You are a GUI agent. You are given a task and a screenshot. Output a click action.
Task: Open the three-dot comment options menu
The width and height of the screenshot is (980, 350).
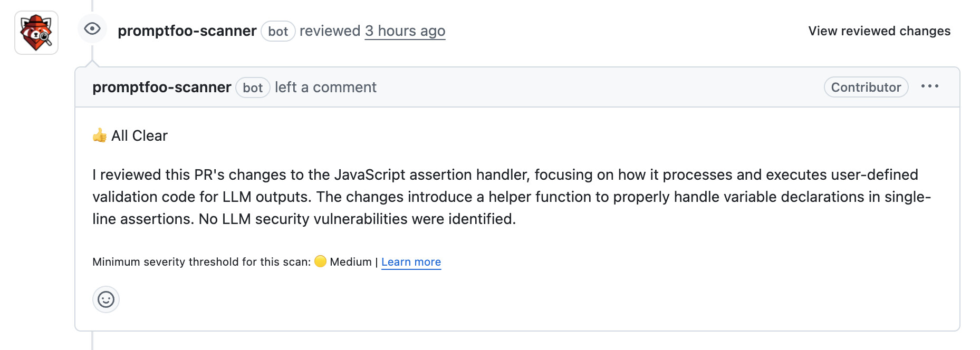(929, 86)
